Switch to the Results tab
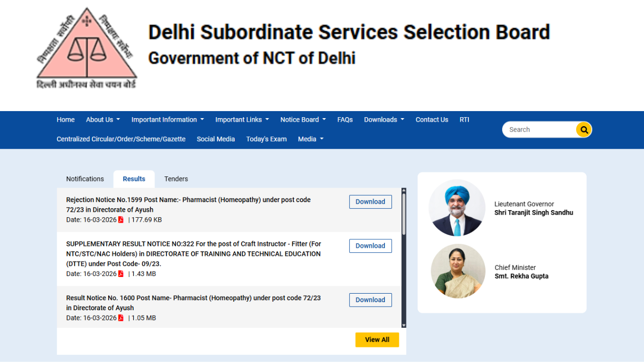The image size is (644, 362). point(134,178)
